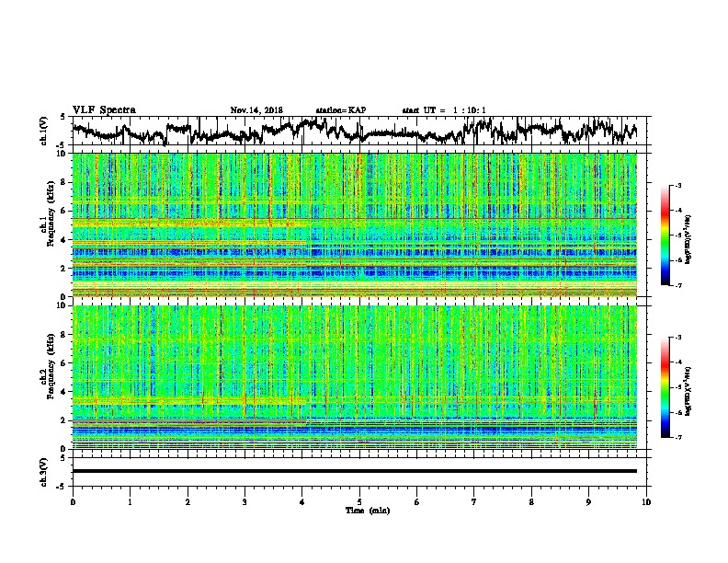
Task: Click the ch.1 spectrogram color scale bar
Action: [665, 236]
